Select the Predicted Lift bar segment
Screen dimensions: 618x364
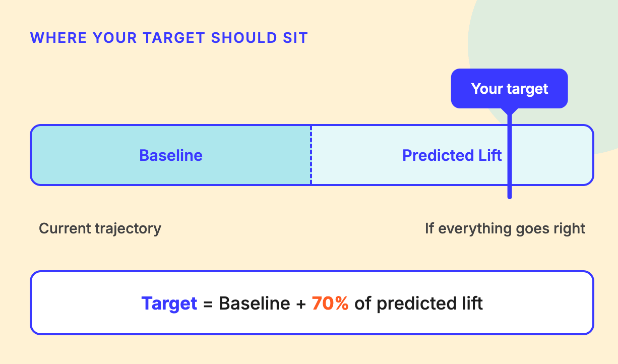click(x=452, y=155)
